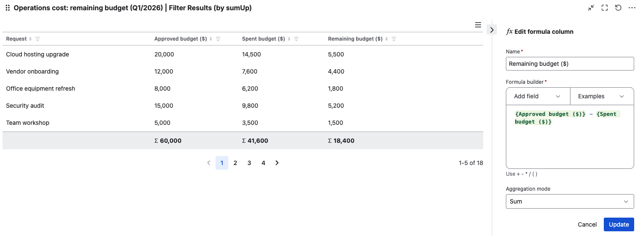Go to the next page arrow
The height and width of the screenshot is (236, 644).
pyautogui.click(x=277, y=163)
